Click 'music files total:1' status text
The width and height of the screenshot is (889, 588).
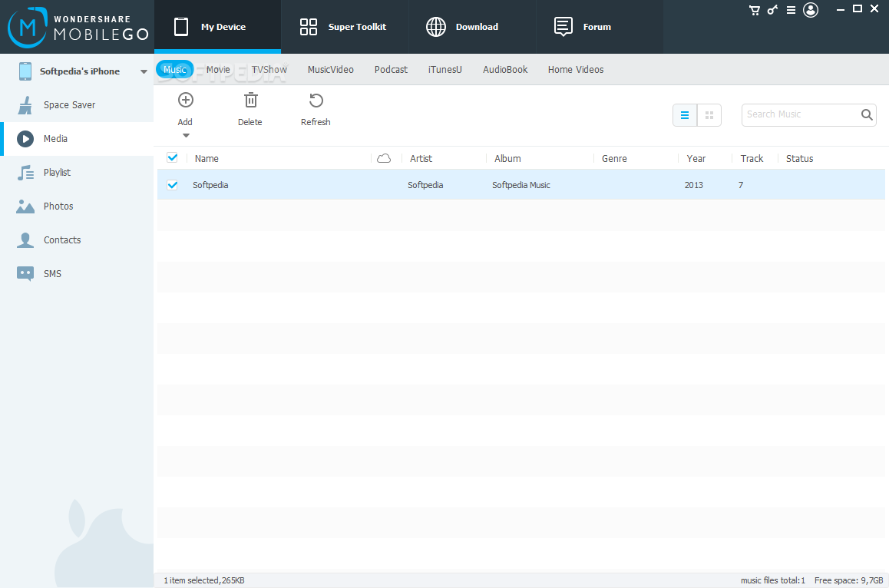[x=773, y=580]
